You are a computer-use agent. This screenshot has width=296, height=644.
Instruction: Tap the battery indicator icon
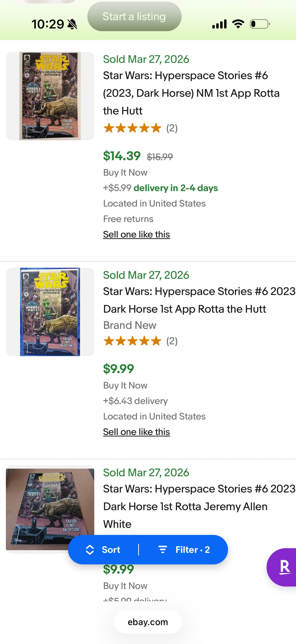(x=259, y=24)
